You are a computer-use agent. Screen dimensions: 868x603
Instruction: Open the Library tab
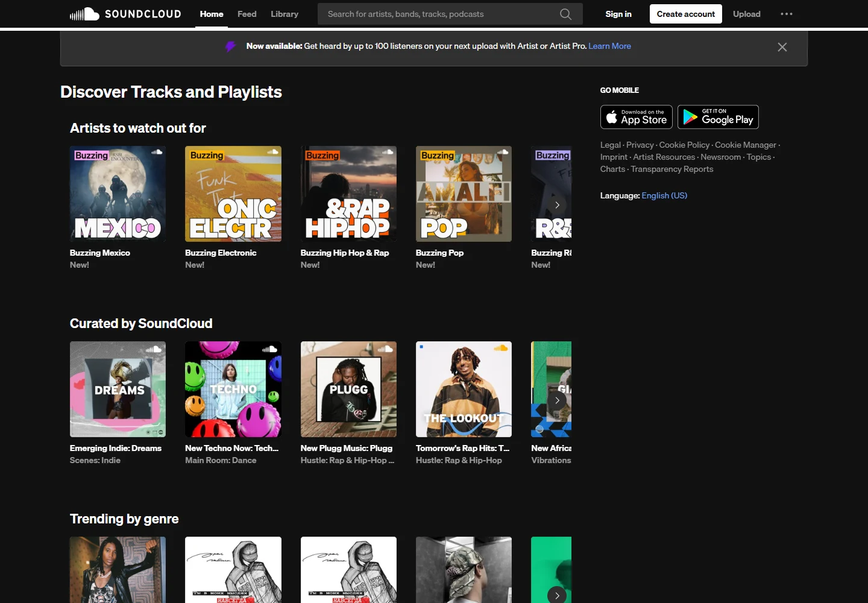pos(285,14)
